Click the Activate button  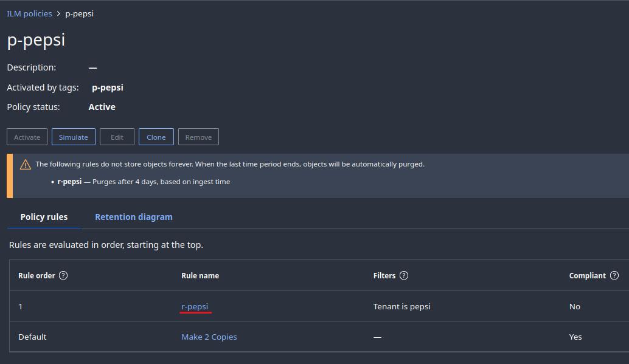pos(27,137)
